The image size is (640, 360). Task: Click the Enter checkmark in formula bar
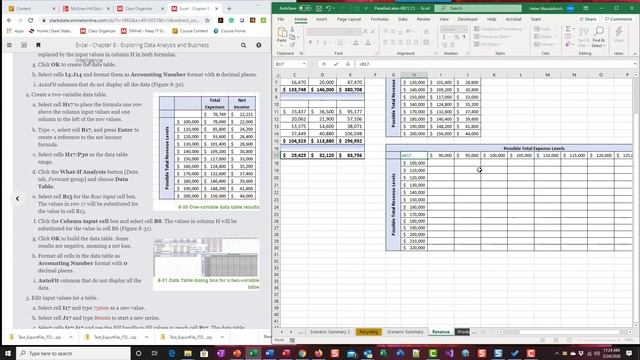tap(336, 64)
